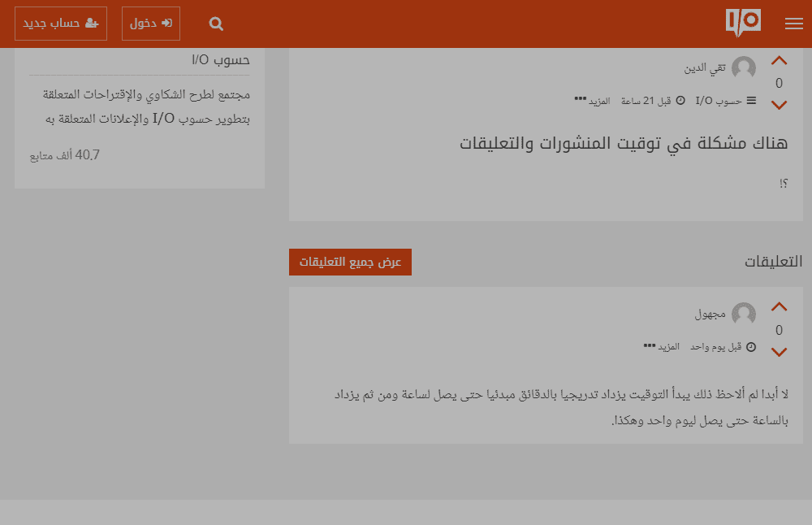812x525 pixels.
Task: Click the قبل 21 ساعة timestamp
Action: (x=646, y=101)
